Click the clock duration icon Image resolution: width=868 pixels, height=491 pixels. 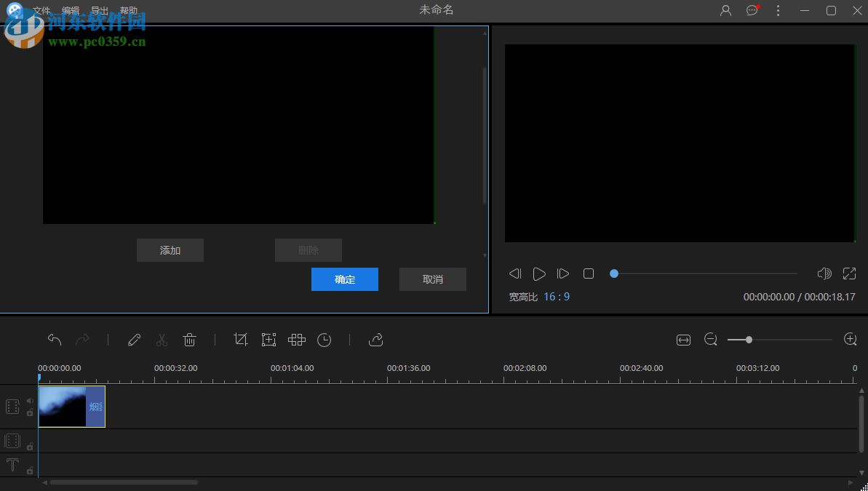coord(324,340)
